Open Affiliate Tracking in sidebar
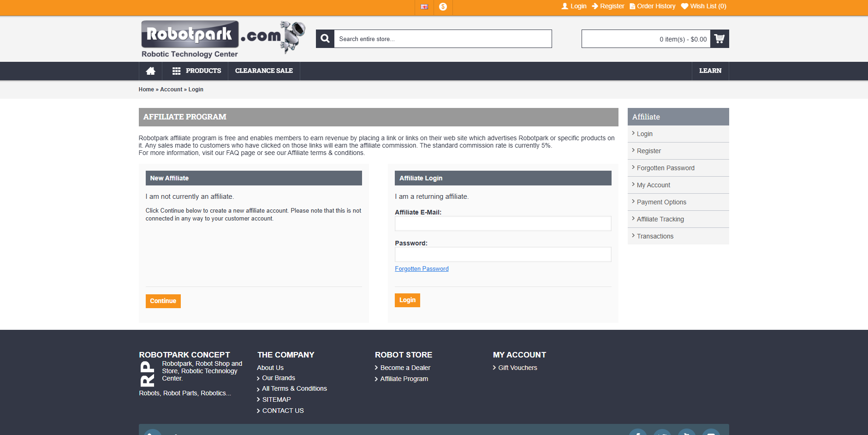This screenshot has width=868, height=435. click(x=660, y=219)
